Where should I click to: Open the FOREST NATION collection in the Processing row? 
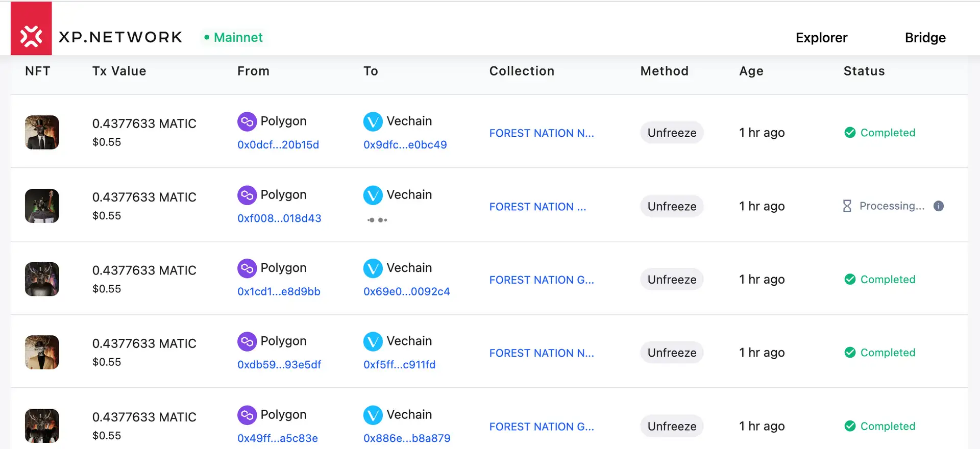coord(537,207)
